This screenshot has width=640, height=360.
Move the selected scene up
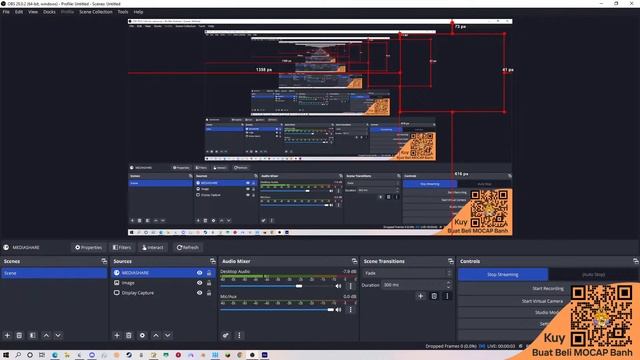pyautogui.click(x=47, y=335)
